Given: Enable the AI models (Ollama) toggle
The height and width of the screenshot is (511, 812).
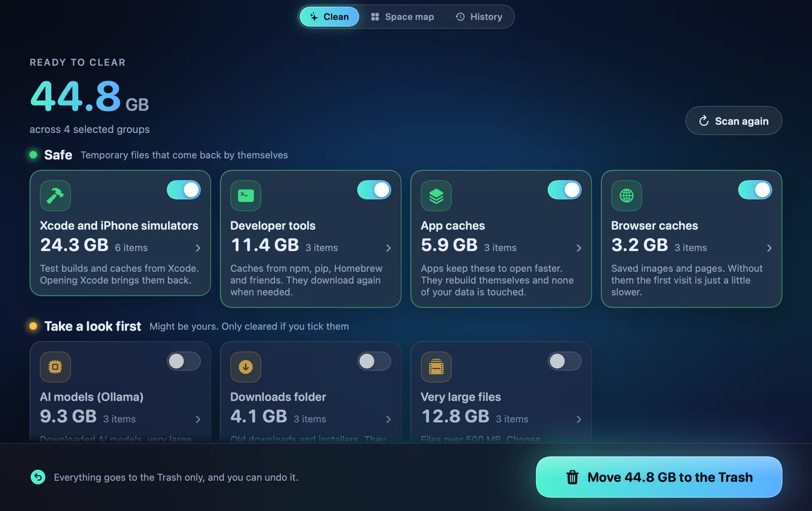Looking at the screenshot, I should click(x=184, y=361).
